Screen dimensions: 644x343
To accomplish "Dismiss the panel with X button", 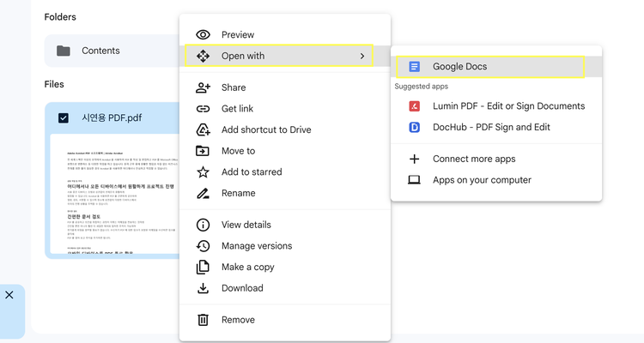I will (9, 295).
